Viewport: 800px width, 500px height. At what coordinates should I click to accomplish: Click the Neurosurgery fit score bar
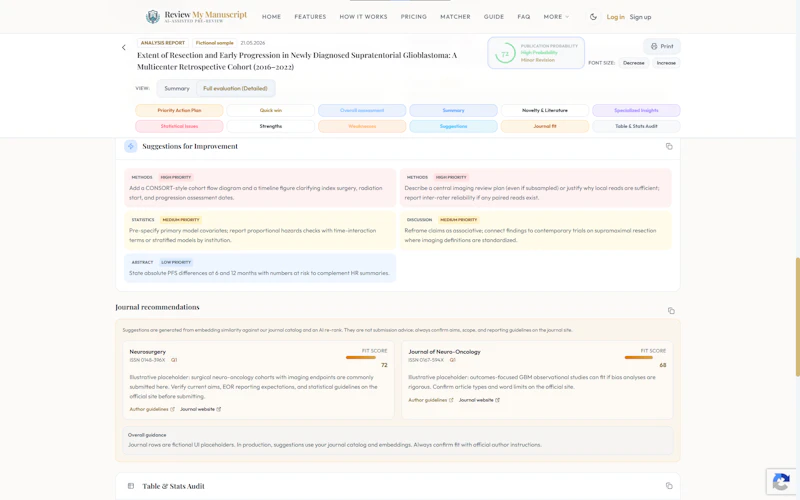tap(360, 358)
